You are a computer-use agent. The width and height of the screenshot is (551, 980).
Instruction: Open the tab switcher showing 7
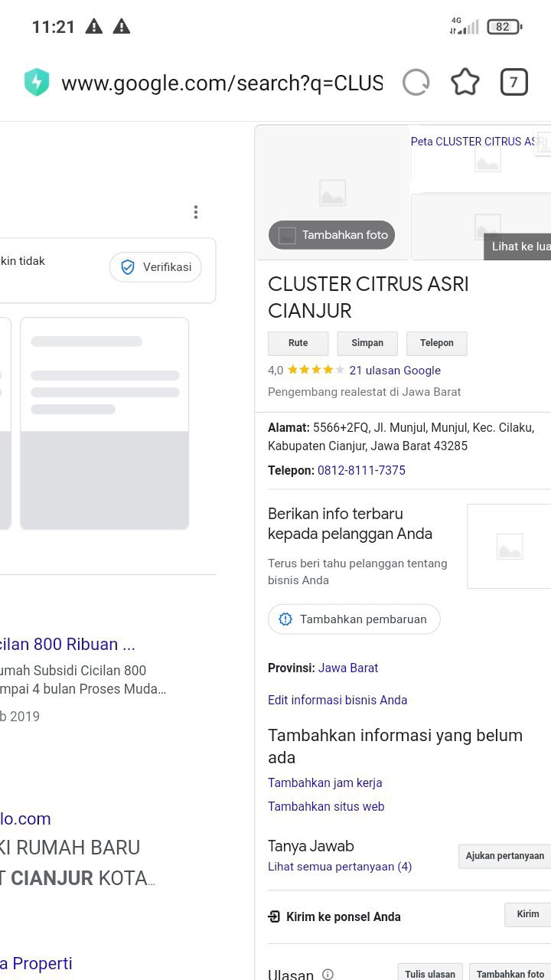tap(514, 82)
